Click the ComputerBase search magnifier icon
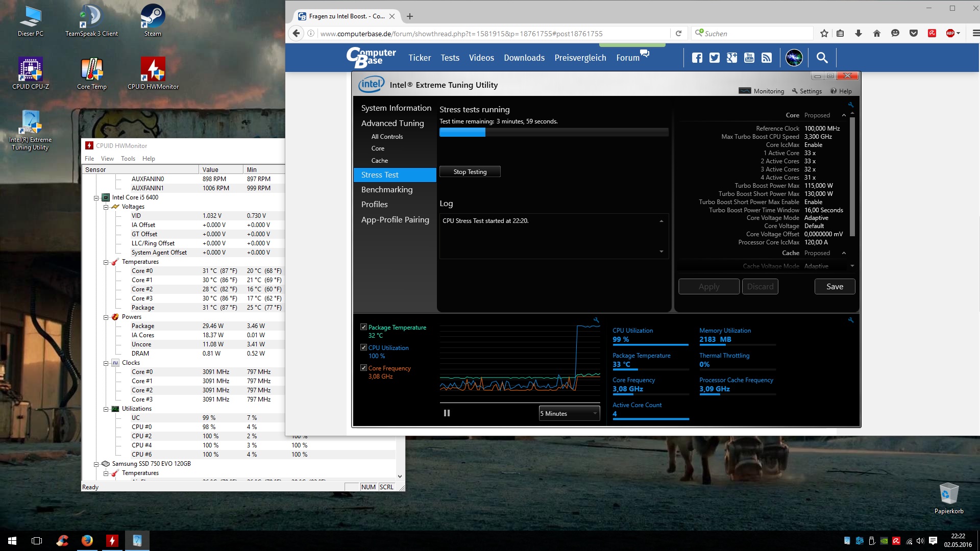Image resolution: width=980 pixels, height=551 pixels. coord(822,58)
